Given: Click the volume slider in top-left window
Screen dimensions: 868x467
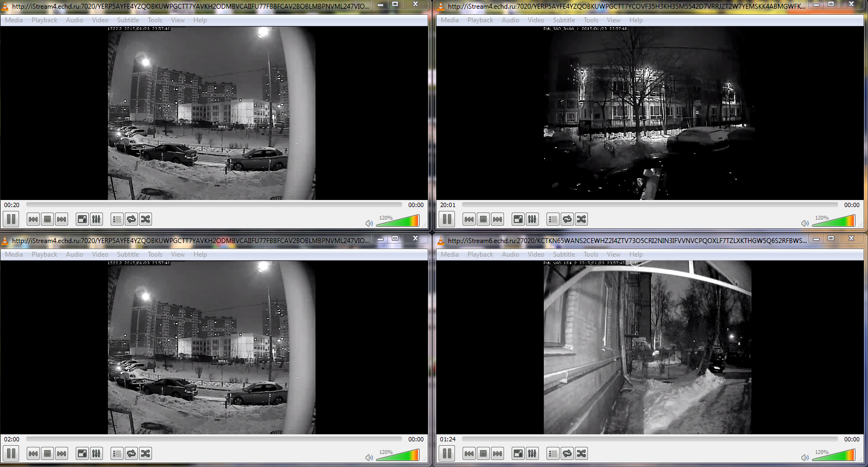Looking at the screenshot, I should click(x=398, y=221).
